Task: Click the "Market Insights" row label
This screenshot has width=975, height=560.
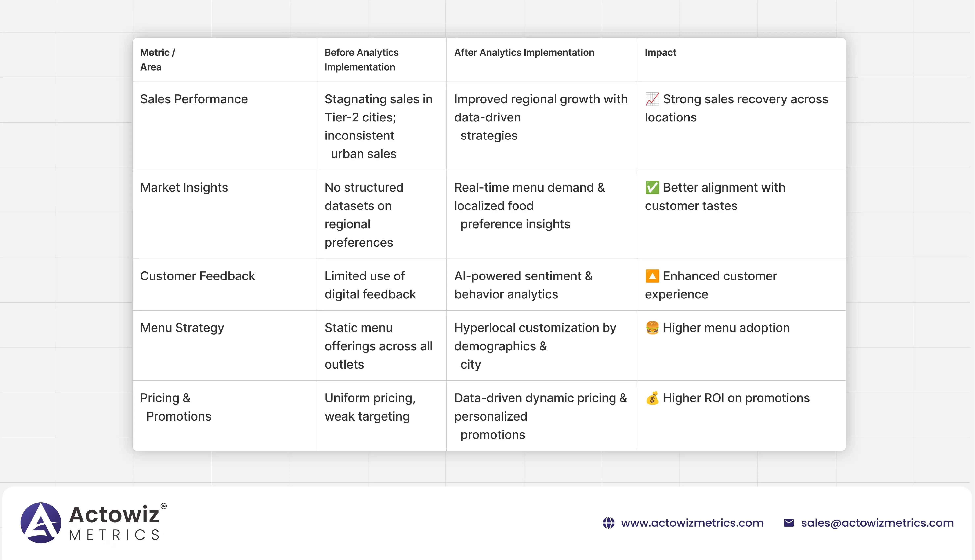Action: pyautogui.click(x=184, y=188)
